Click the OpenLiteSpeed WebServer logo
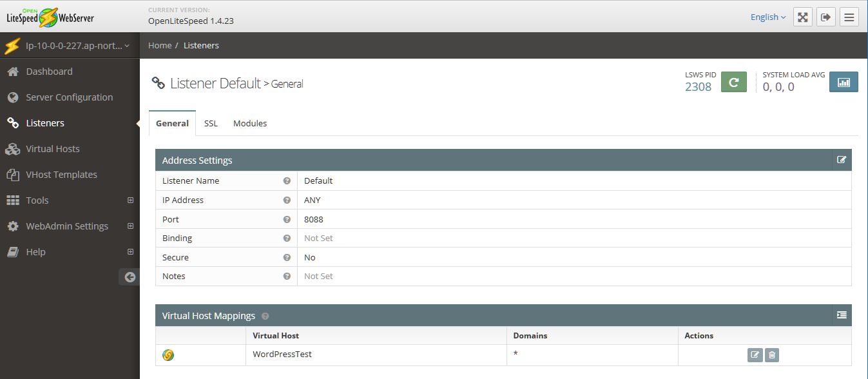 point(50,17)
